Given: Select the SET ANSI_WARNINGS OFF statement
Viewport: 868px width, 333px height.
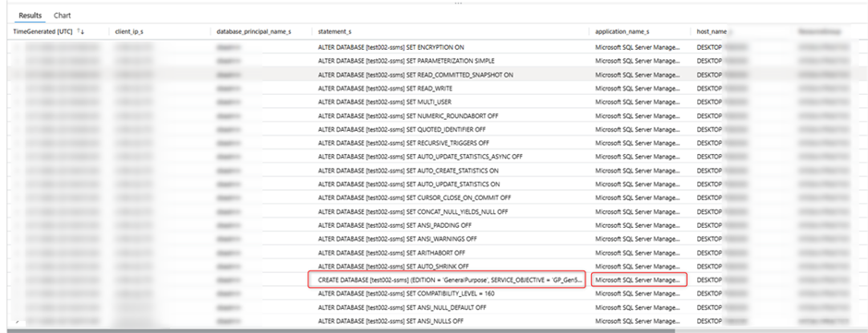Looking at the screenshot, I should (x=397, y=238).
